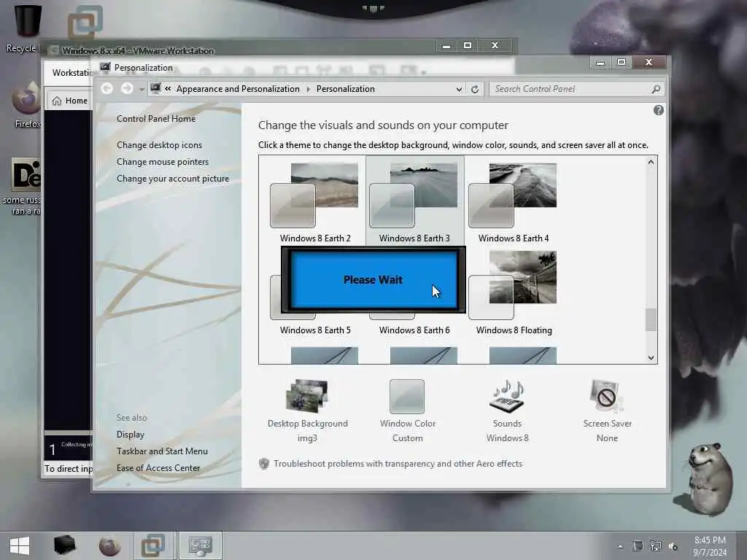
Task: Open Firefox from the taskbar
Action: 109,545
